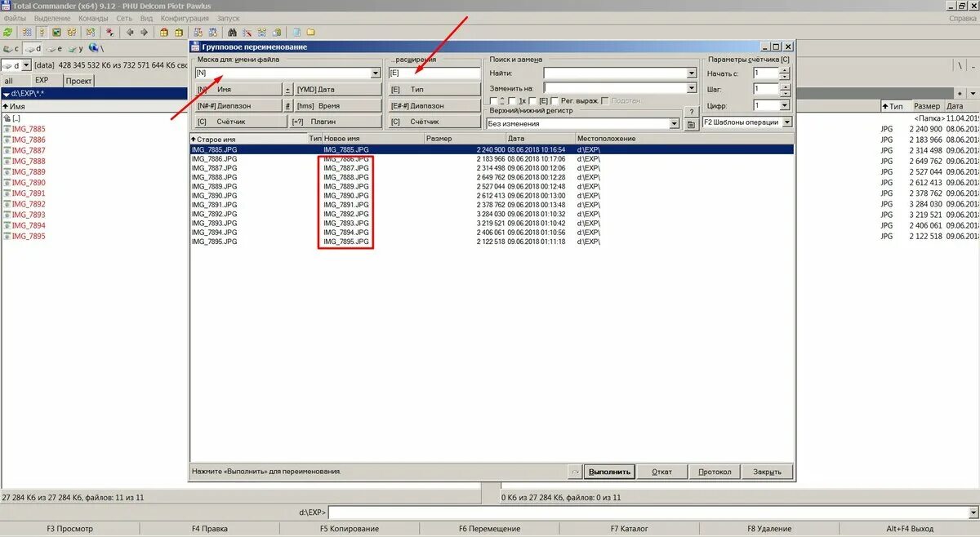
Task: Sort rename list by Новое имя column
Action: [x=373, y=139]
